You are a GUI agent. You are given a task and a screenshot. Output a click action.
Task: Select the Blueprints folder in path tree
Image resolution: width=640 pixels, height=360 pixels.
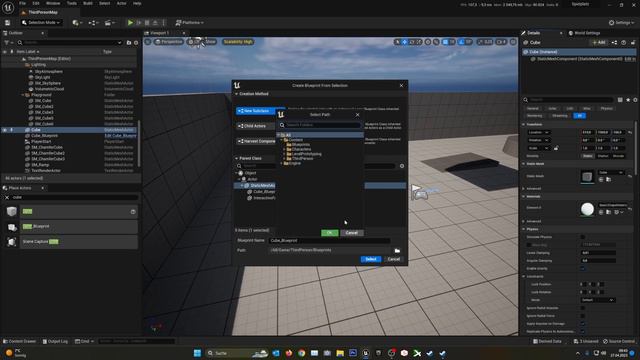[x=301, y=144]
